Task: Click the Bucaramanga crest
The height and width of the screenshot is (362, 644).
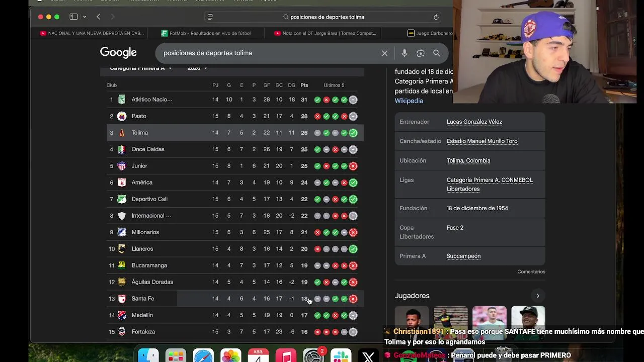Action: tap(122, 265)
